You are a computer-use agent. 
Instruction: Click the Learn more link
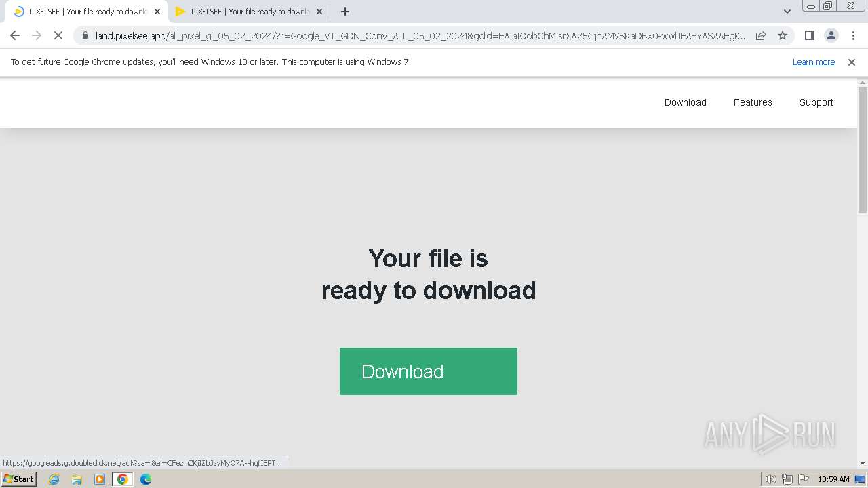pos(814,62)
